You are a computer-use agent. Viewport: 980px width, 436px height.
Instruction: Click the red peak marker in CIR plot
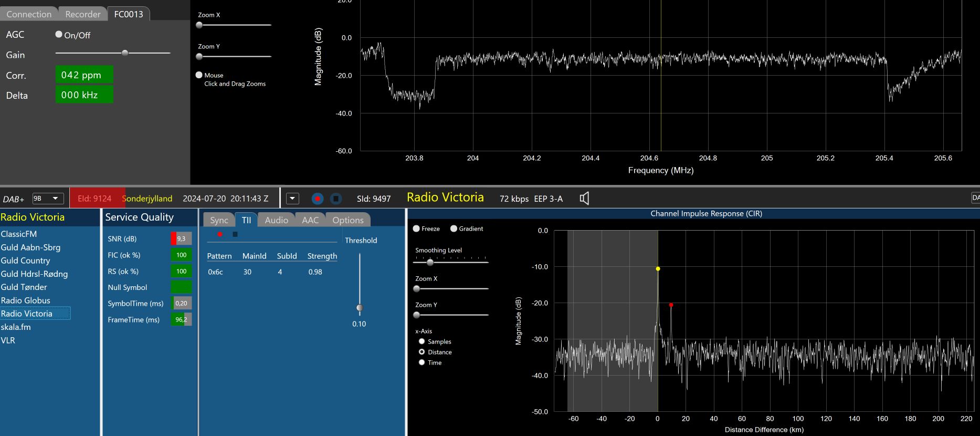671,305
